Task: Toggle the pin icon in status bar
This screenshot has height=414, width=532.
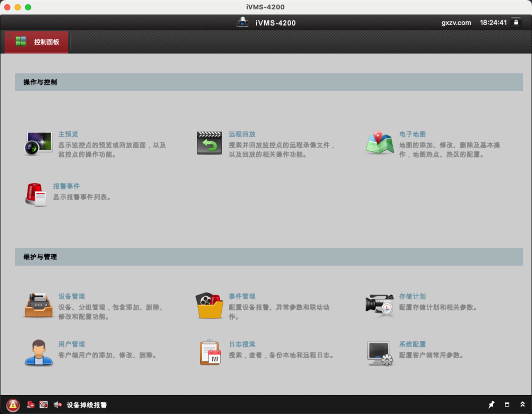Action: [491, 404]
